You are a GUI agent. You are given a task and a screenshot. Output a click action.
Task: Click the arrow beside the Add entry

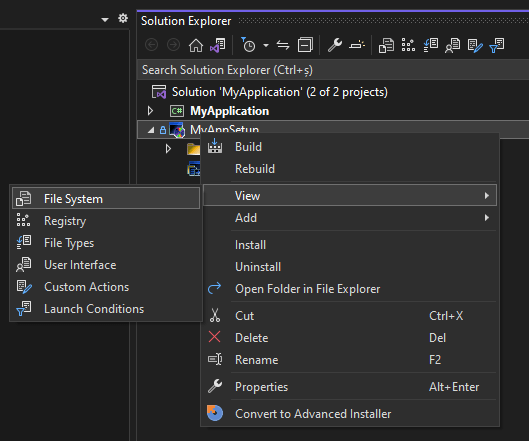[486, 218]
